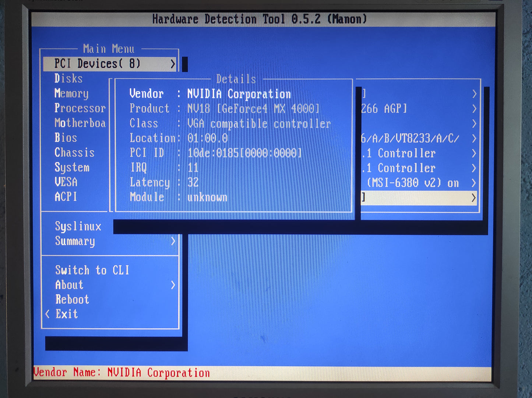Screen dimensions: 532x398
Task: Select the Chassis menu item
Action: pos(74,152)
